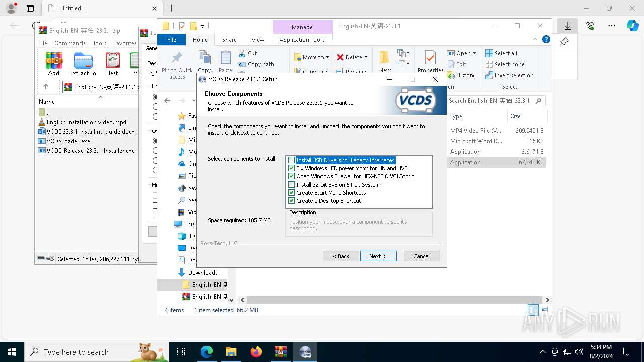Click WinRAR Add icon
Screen dimensions: 644x362
[54, 64]
